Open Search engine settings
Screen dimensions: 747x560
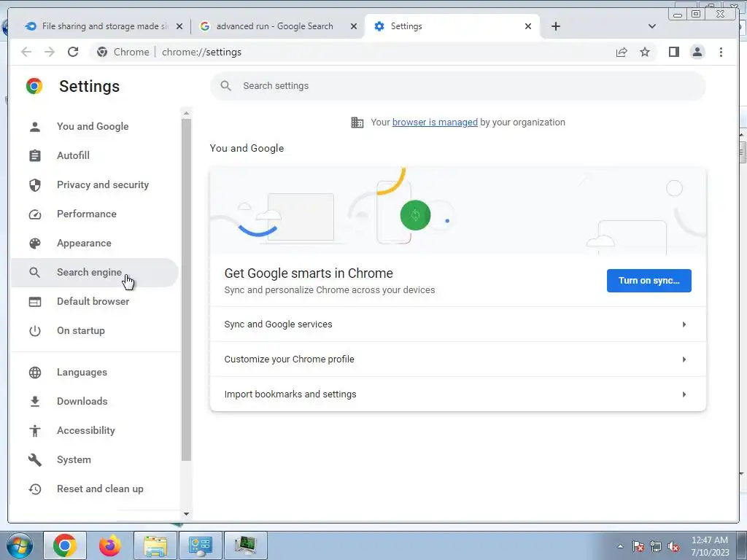coord(95,273)
